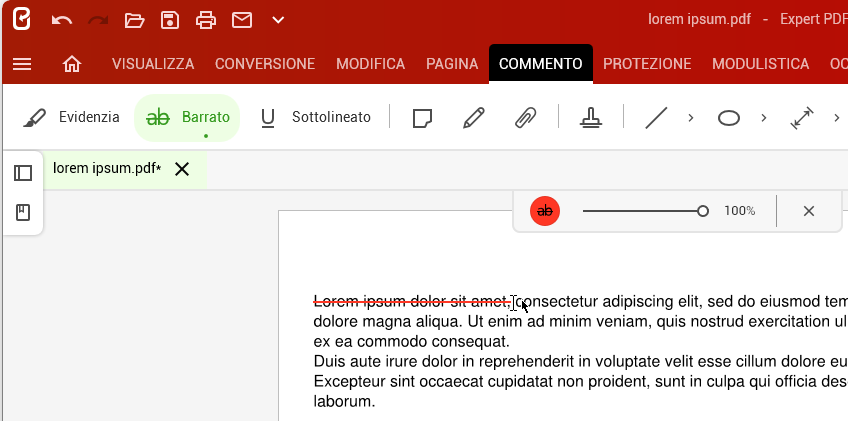Viewport: 848px width, 421px height.
Task: Select the line drawing tool
Action: point(656,117)
